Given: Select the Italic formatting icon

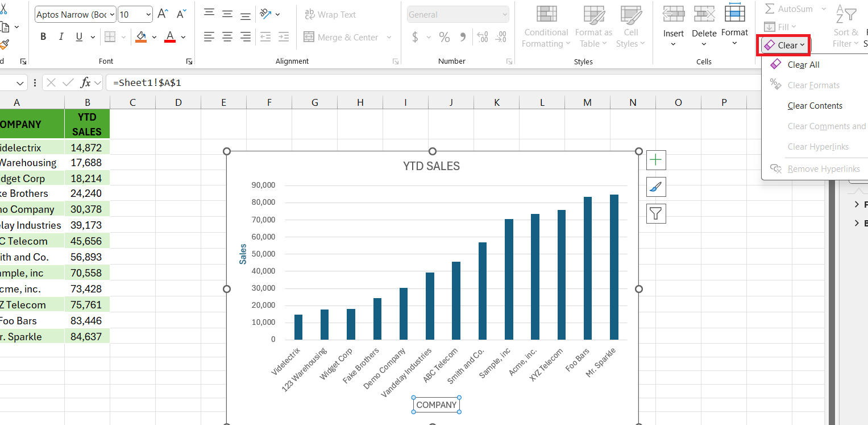Looking at the screenshot, I should click(x=61, y=36).
